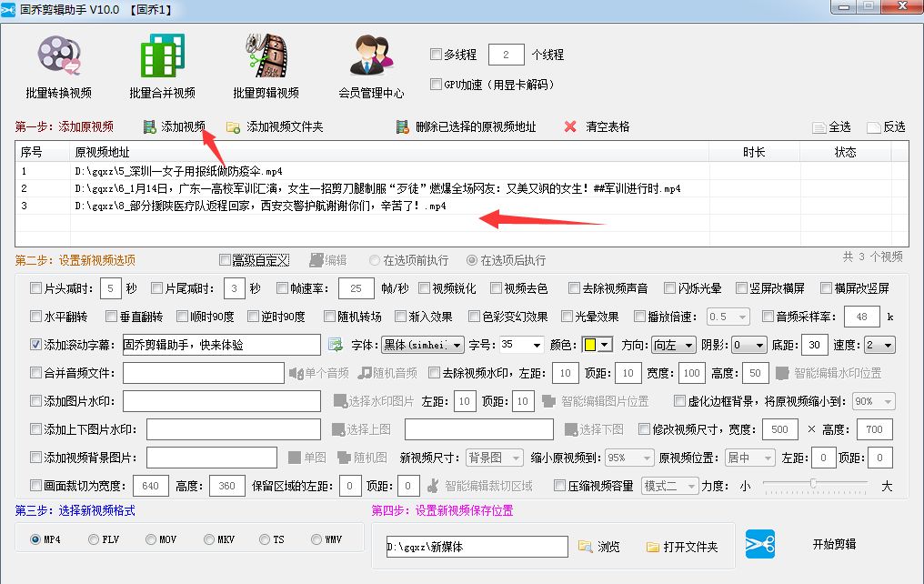Viewport: 924px width, 584px height.
Task: Enable the 多线程 checkbox
Action: pyautogui.click(x=436, y=55)
